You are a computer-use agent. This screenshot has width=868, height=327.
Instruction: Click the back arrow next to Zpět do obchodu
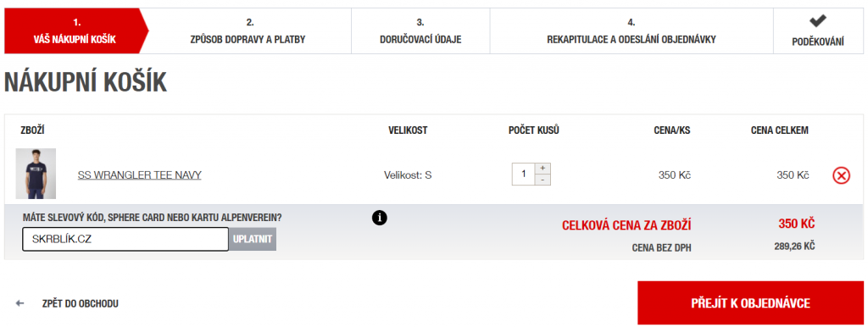(x=20, y=303)
